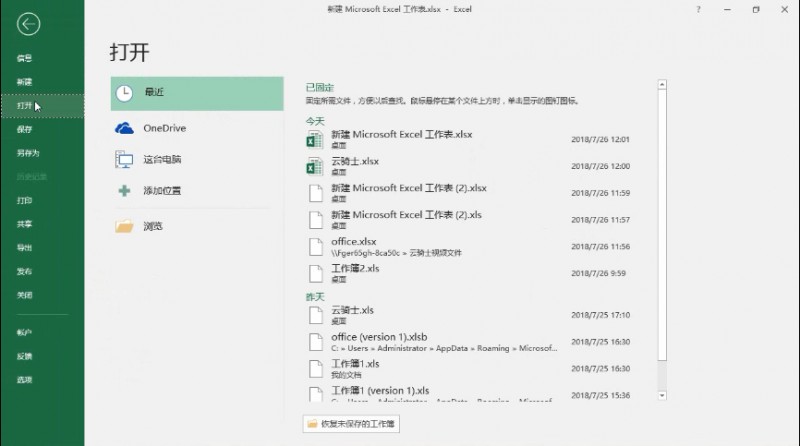Viewport: 800px width, 446px height.
Task: Select the clock icon next to 最近
Action: [124, 93]
